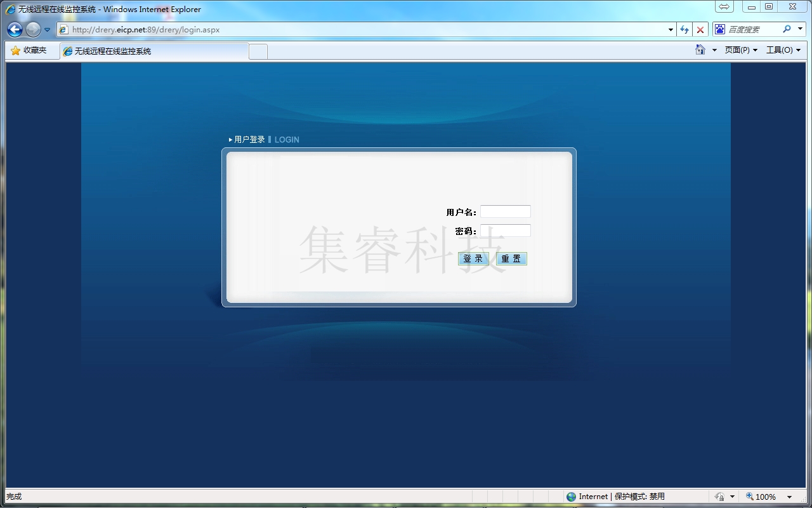Expand the Home button dropdown arrow

(714, 50)
